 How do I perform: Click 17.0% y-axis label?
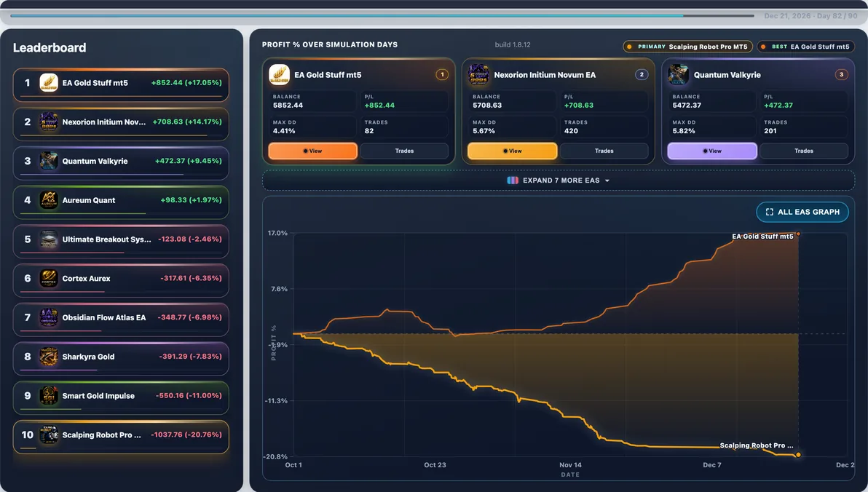pos(277,233)
